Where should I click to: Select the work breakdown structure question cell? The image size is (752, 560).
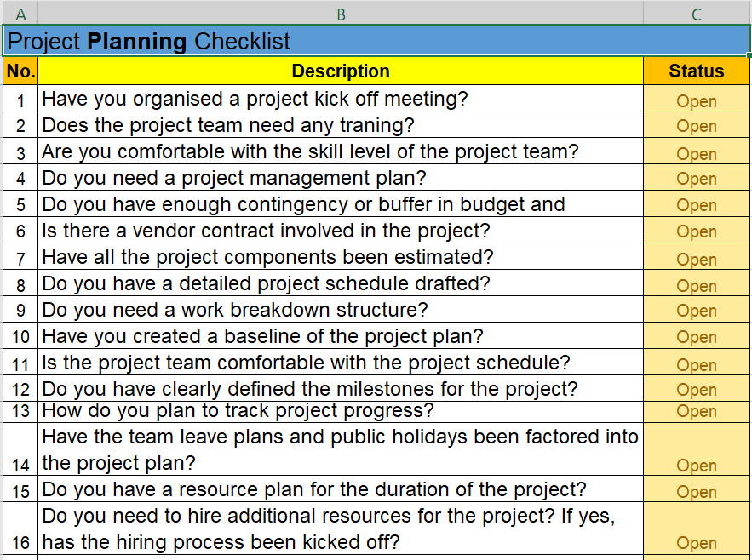pos(341,310)
